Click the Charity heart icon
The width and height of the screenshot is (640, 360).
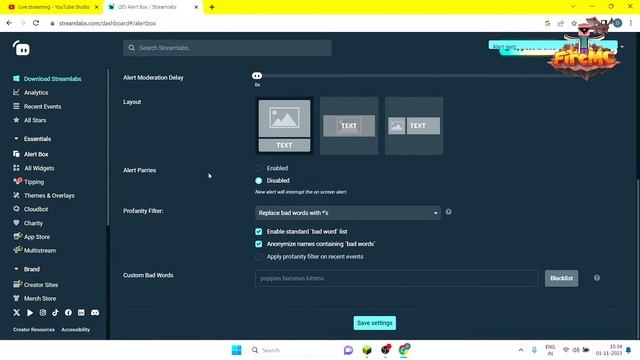[x=16, y=223]
